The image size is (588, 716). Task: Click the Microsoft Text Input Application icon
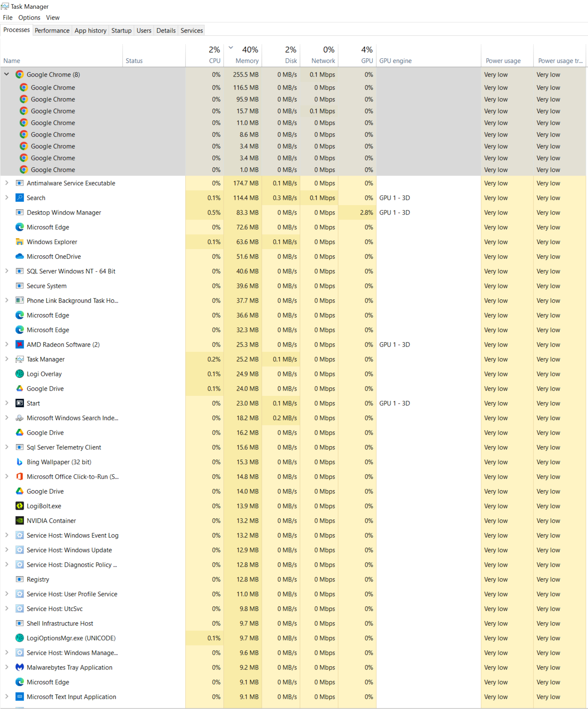[20, 697]
